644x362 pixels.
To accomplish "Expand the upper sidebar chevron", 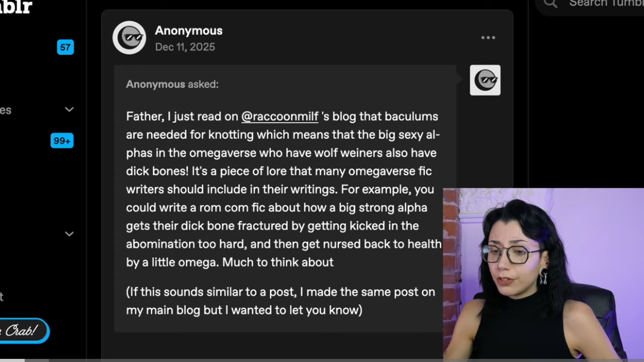I will 69,110.
